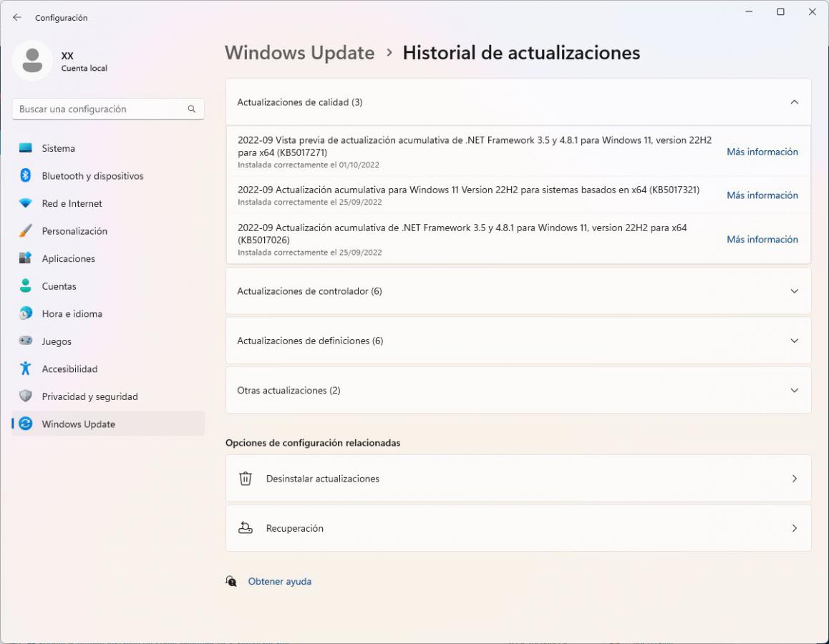Click the Personalización paintbrush icon
829x644 pixels.
[x=26, y=231]
